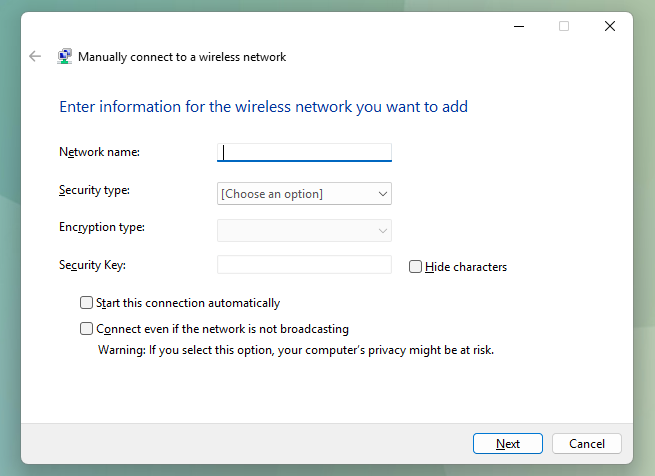Click the 'Enter information' heading text
This screenshot has height=476, width=655.
point(263,107)
